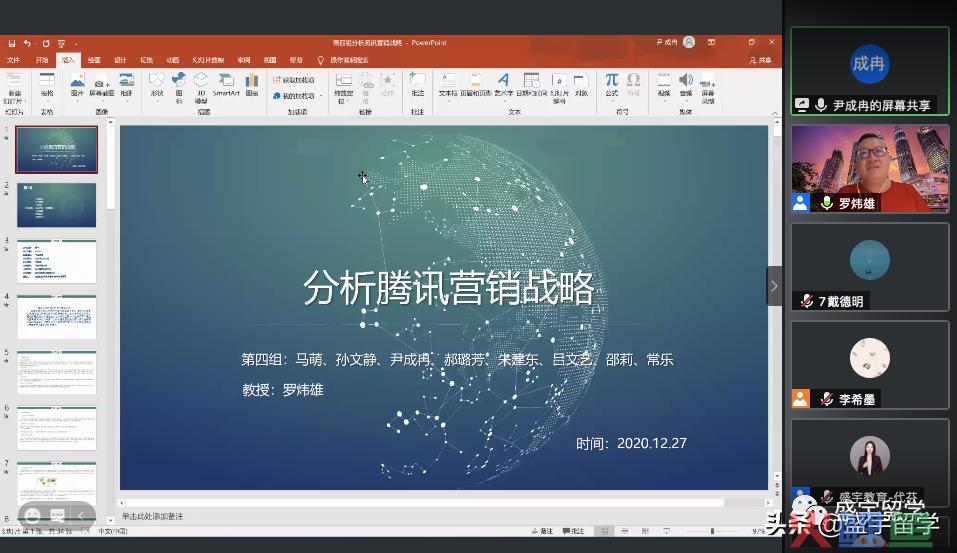Click the user account avatar in title bar
This screenshot has width=957, height=553.
click(689, 42)
